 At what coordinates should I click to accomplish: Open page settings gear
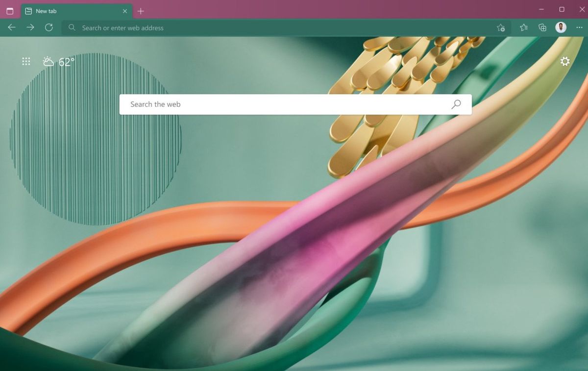[565, 61]
